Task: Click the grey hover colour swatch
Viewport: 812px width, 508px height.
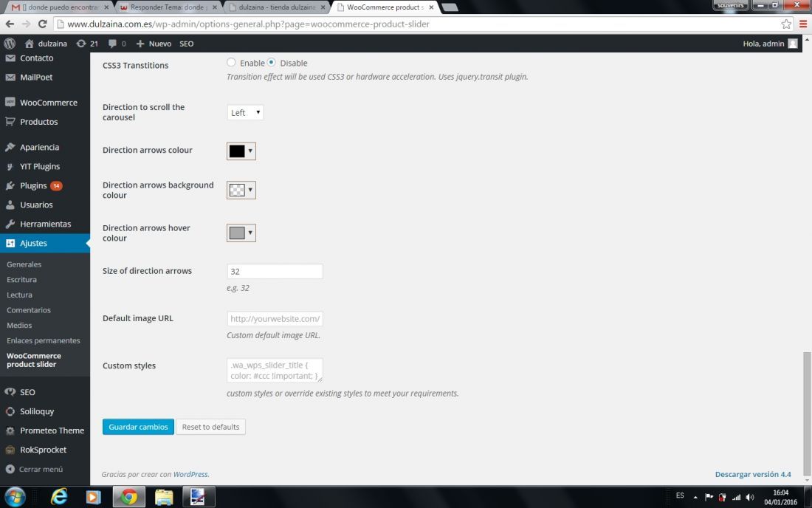Action: [x=237, y=233]
